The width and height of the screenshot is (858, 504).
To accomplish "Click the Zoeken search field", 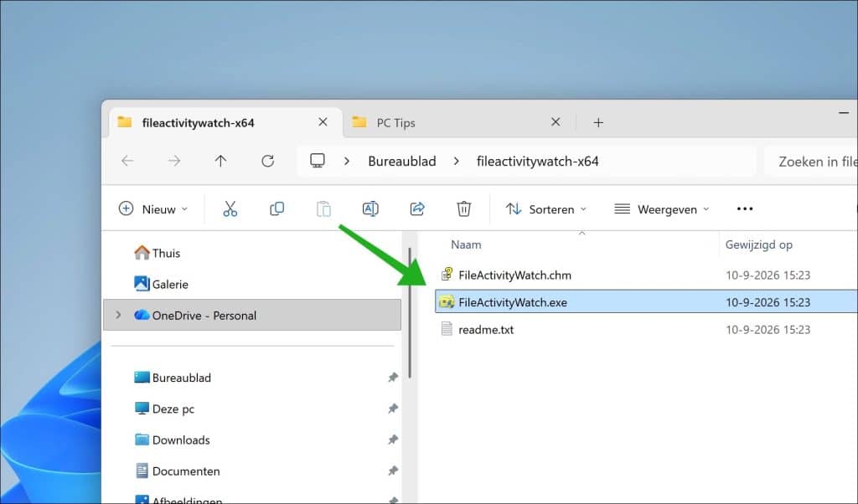I will point(811,162).
